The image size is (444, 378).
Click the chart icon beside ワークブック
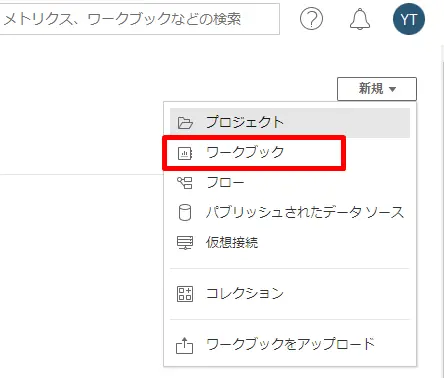point(185,153)
